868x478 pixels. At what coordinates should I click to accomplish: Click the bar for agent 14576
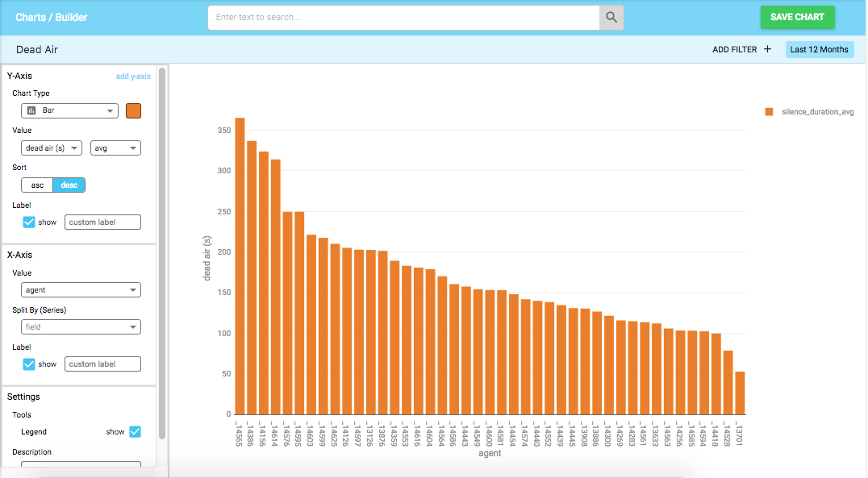[x=287, y=313]
